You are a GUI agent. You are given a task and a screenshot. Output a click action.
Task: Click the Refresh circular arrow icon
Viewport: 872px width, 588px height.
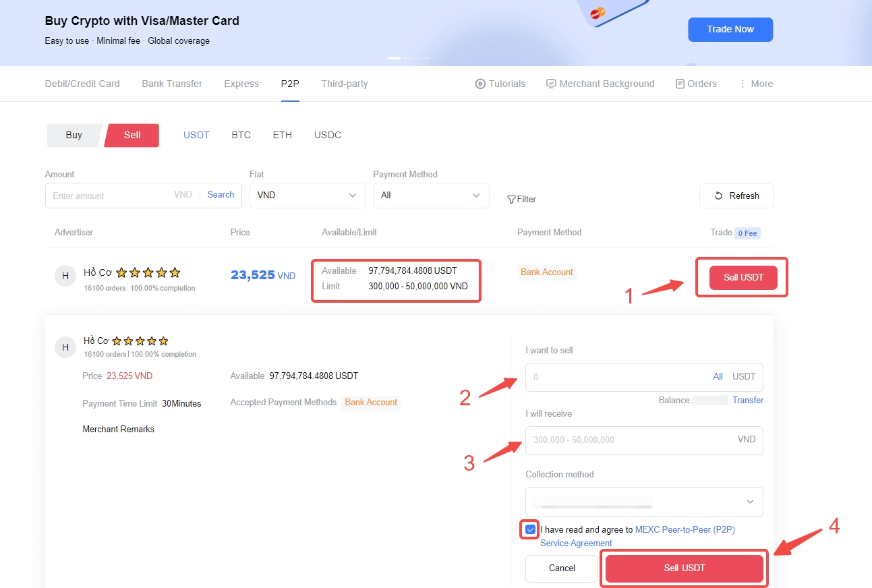pyautogui.click(x=719, y=196)
